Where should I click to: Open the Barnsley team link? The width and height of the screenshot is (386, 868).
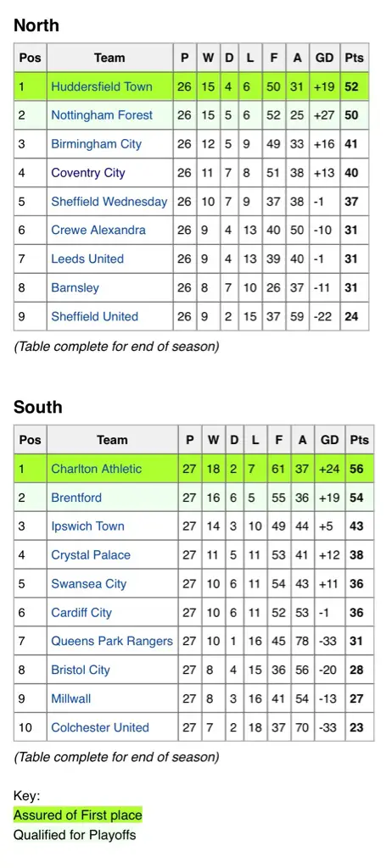[x=76, y=288]
